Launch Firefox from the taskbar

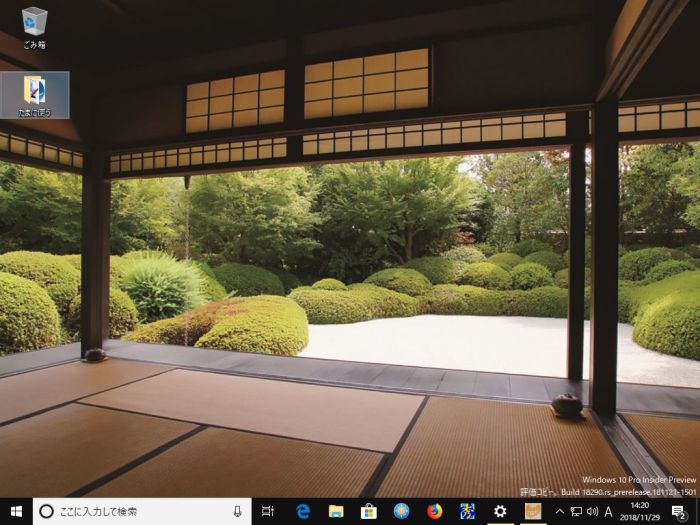434,511
